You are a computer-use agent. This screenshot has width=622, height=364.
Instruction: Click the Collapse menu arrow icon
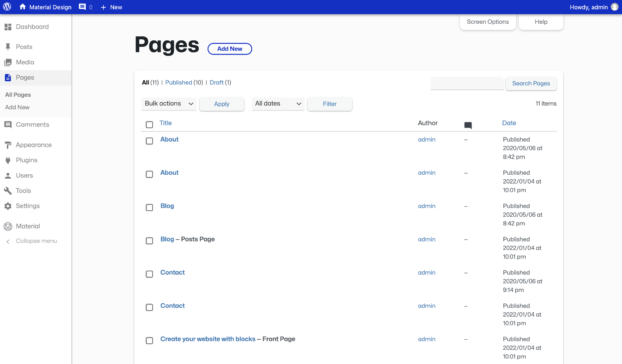8,241
